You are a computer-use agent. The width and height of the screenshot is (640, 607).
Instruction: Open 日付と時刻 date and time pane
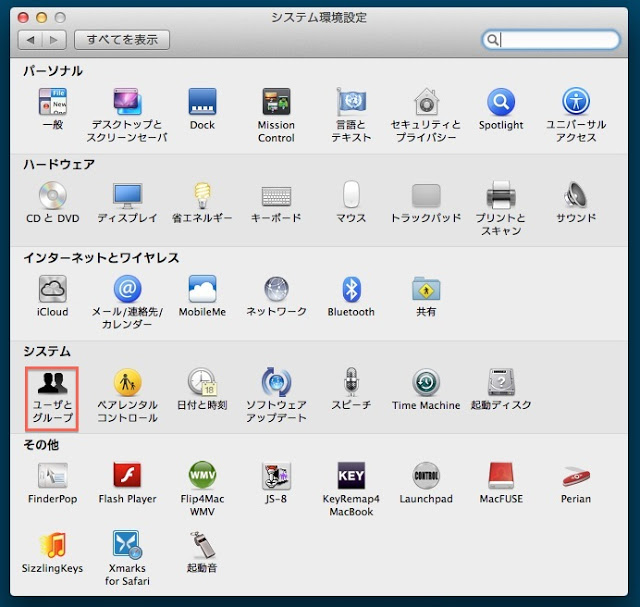(202, 389)
